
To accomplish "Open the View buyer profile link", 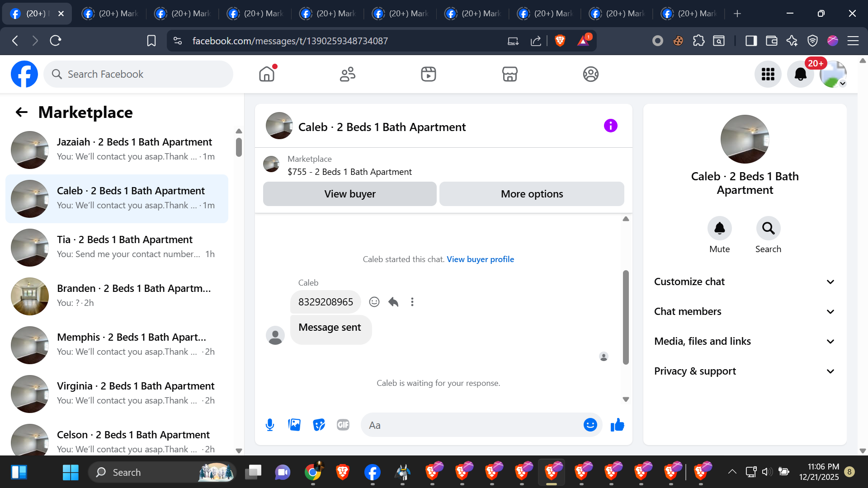I will tap(480, 259).
